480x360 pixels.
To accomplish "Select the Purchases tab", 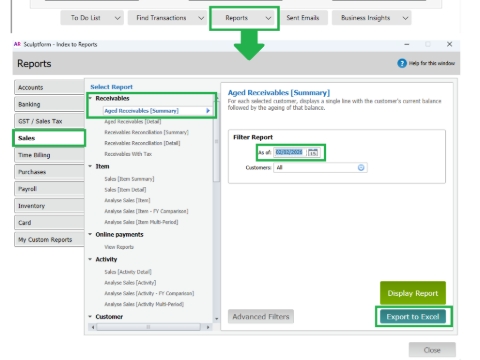I will point(49,172).
